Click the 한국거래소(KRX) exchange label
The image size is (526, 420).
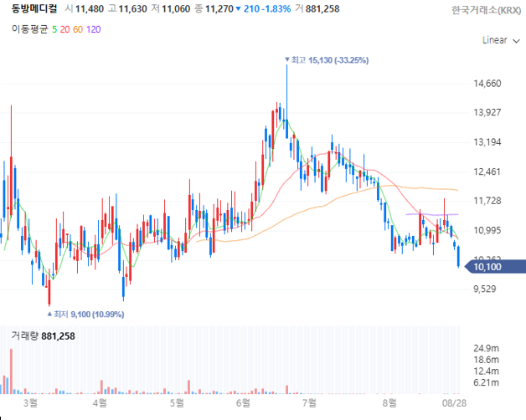(485, 10)
